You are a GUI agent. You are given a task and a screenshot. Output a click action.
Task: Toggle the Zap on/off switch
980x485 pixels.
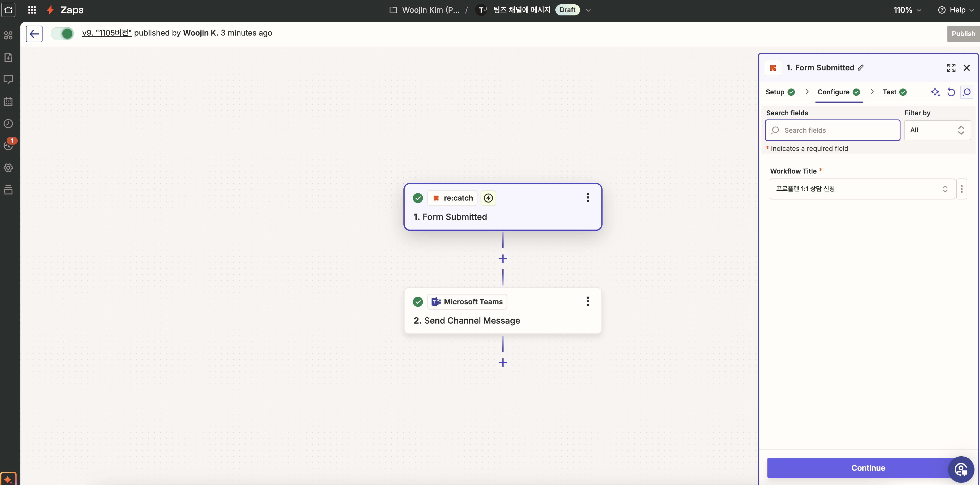point(63,34)
